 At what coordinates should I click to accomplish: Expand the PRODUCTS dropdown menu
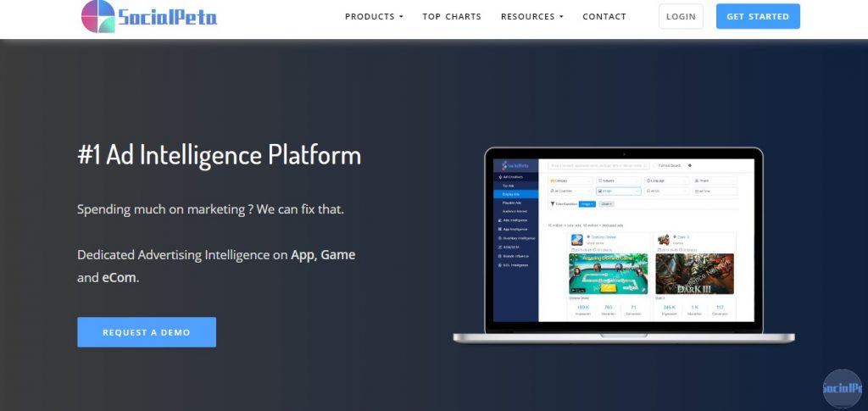click(374, 17)
